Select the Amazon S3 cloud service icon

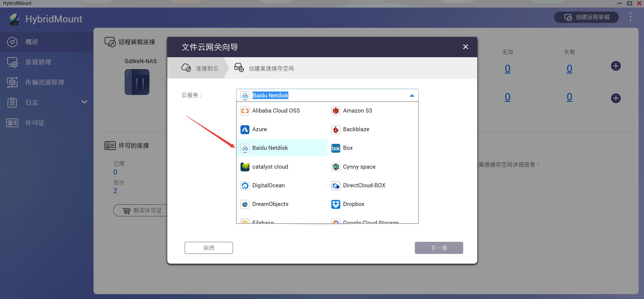pos(335,111)
